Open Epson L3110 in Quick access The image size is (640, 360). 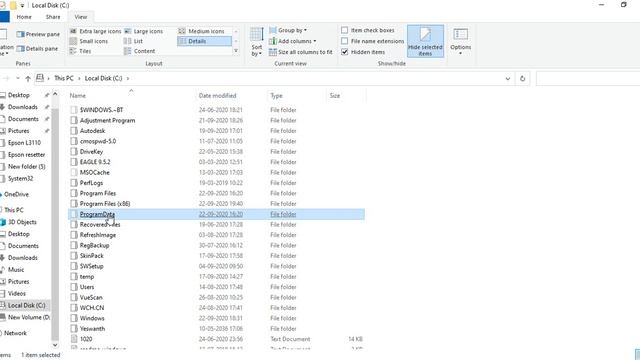tap(24, 143)
